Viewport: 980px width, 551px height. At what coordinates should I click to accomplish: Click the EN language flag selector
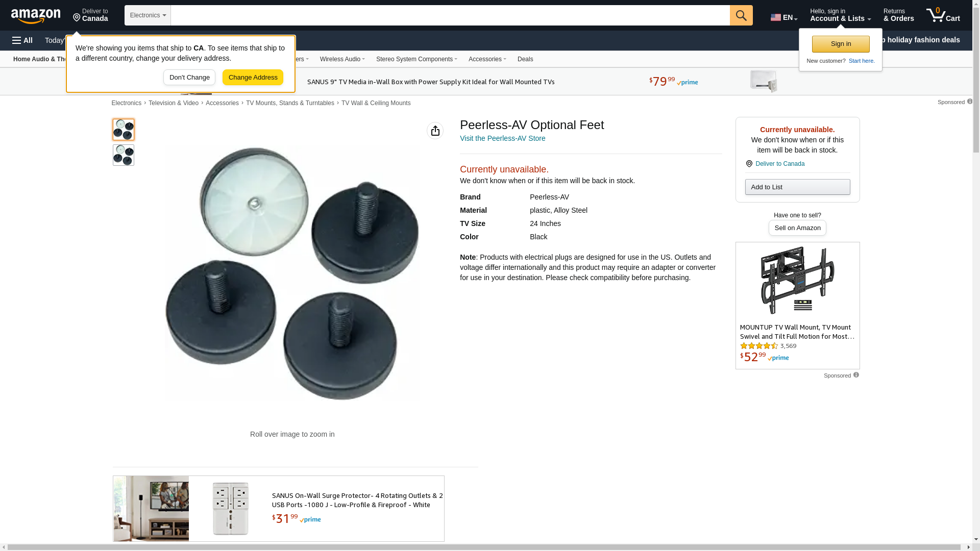784,17
